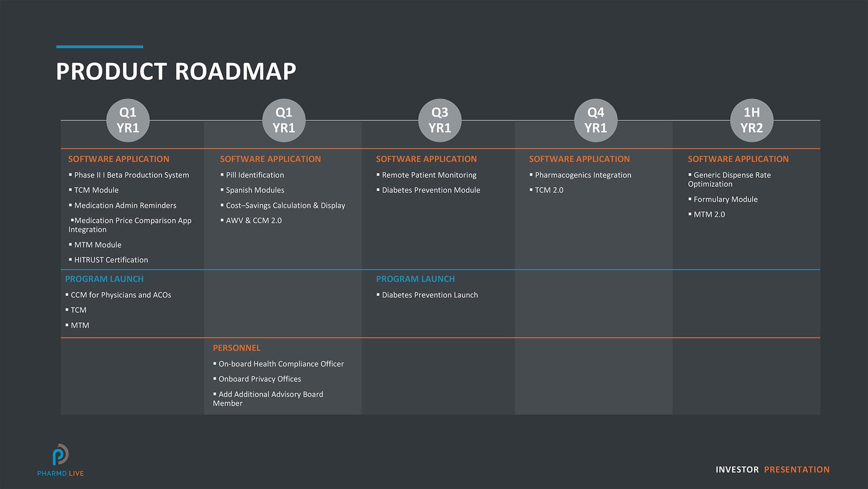Select the Formulary Module bullet
The image size is (868, 489).
pyautogui.click(x=725, y=199)
